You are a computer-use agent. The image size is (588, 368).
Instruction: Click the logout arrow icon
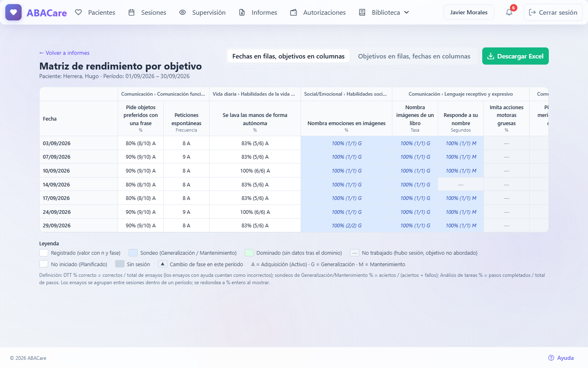click(x=532, y=12)
